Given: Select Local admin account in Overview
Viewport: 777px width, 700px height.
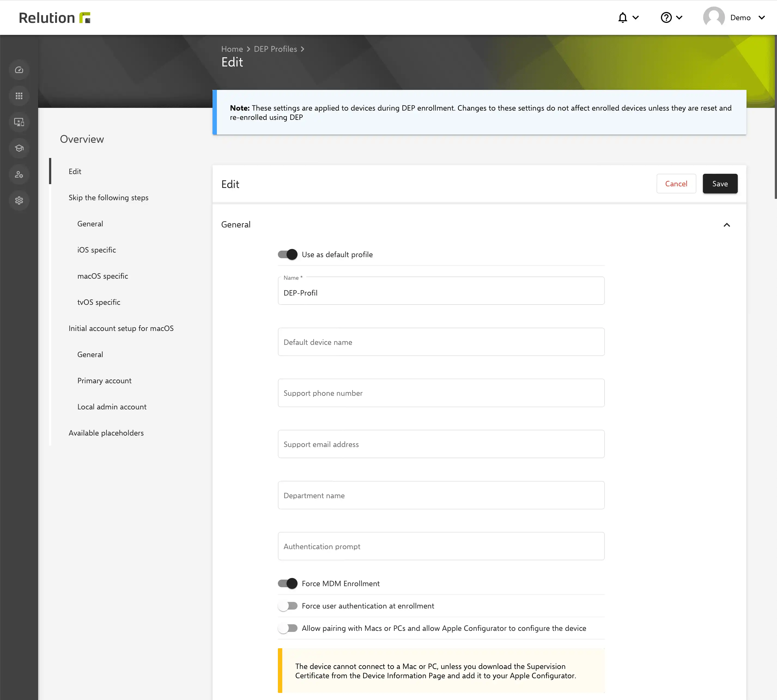Looking at the screenshot, I should 112,407.
